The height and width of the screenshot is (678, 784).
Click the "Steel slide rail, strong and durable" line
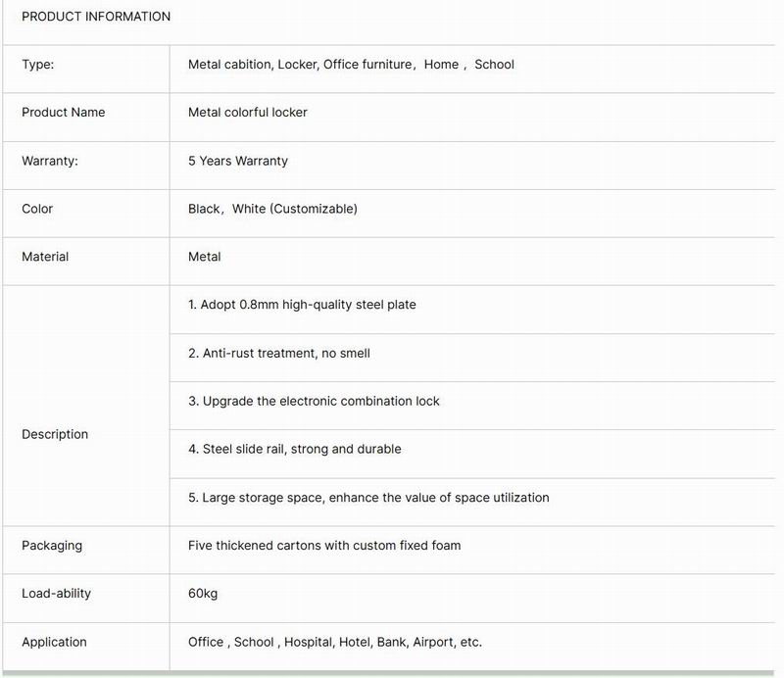click(x=295, y=449)
